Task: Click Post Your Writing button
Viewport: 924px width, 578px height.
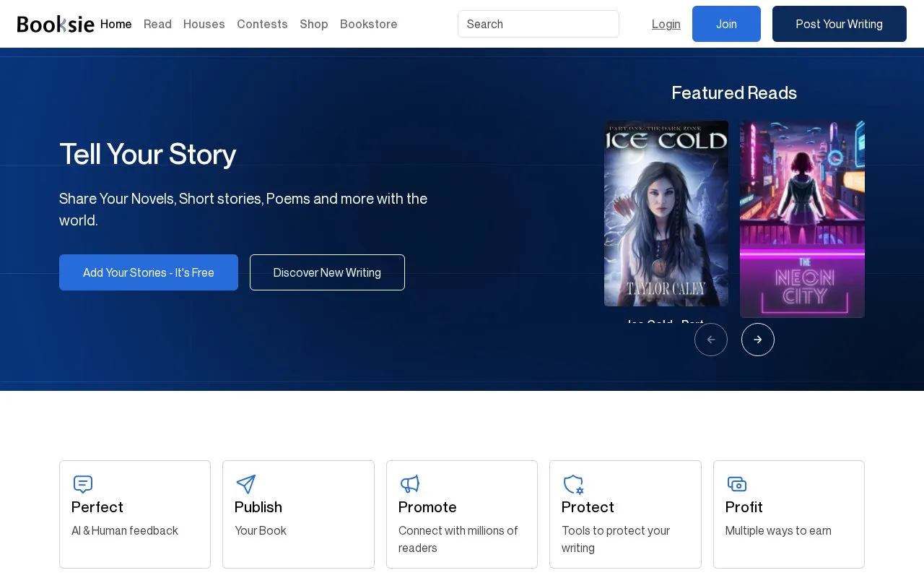Action: pos(840,24)
